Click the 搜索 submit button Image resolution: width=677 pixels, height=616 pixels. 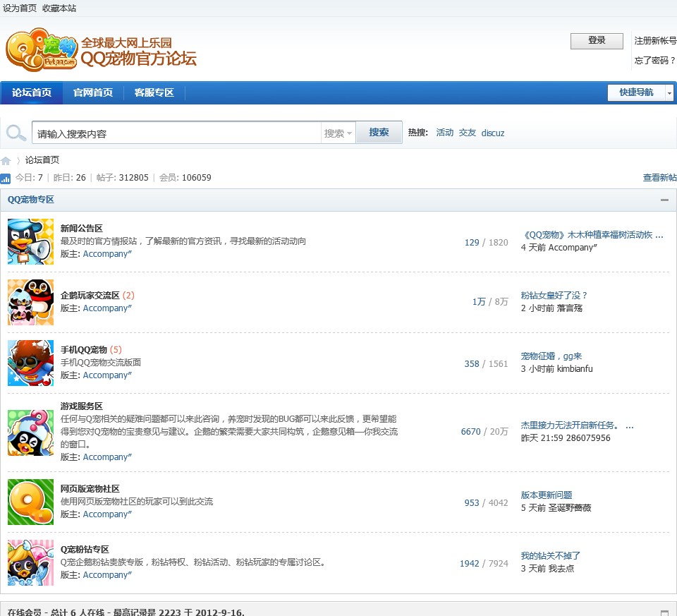coord(379,132)
